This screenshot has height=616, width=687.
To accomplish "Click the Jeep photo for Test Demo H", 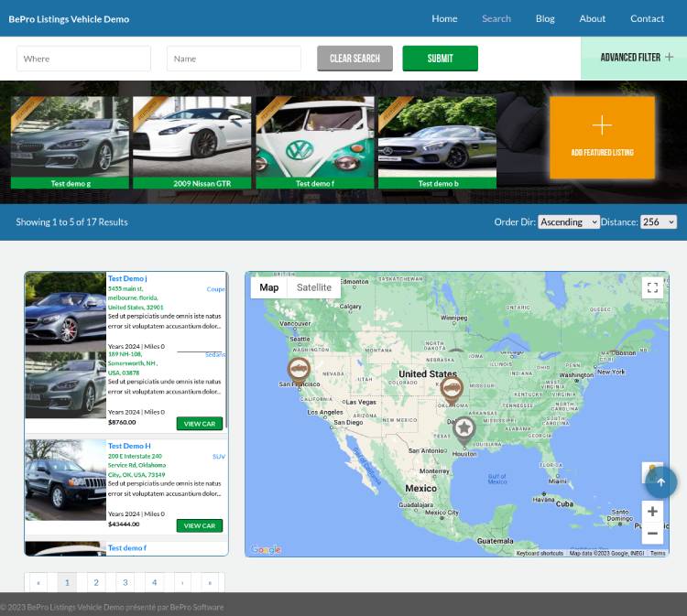I will (66, 480).
